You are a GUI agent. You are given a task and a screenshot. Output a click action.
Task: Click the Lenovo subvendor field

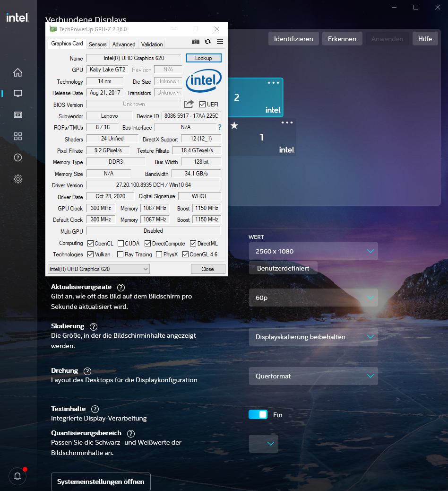click(x=110, y=115)
